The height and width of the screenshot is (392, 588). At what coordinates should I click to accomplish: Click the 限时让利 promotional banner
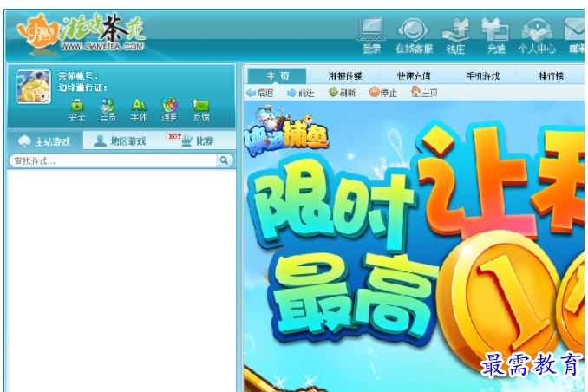(x=414, y=246)
